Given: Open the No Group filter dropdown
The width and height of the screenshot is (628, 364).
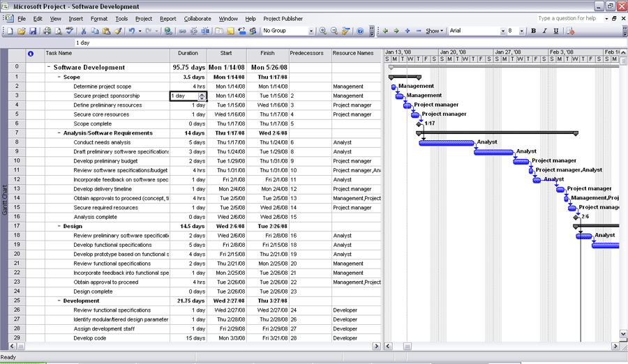Looking at the screenshot, I should pos(311,31).
